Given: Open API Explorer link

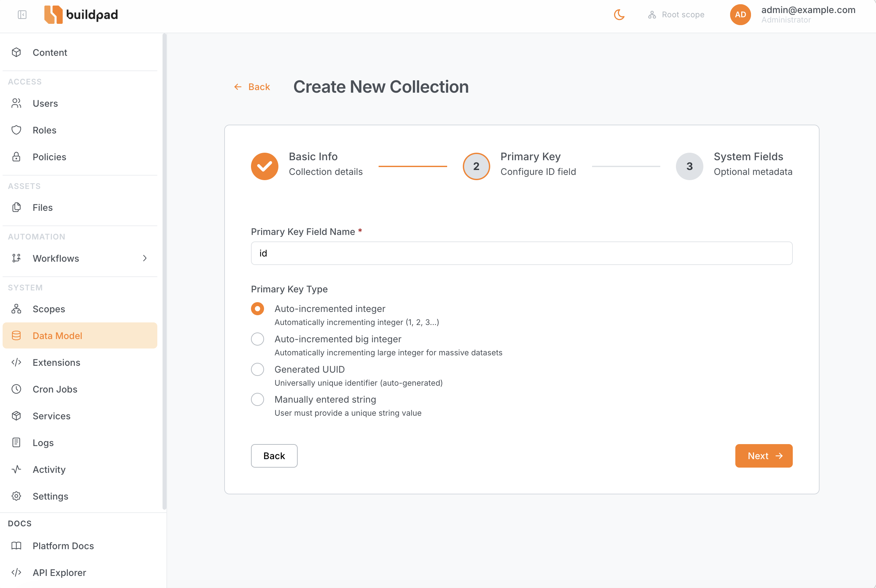Looking at the screenshot, I should pyautogui.click(x=80, y=572).
